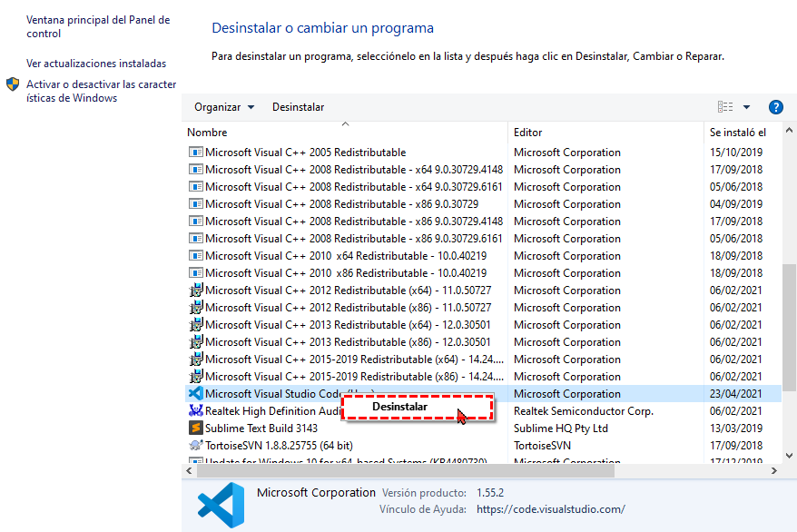Click icon of Visual C++ 2013 Redistributable (x86)
Viewport: 797px width, 532px height.
tap(196, 342)
